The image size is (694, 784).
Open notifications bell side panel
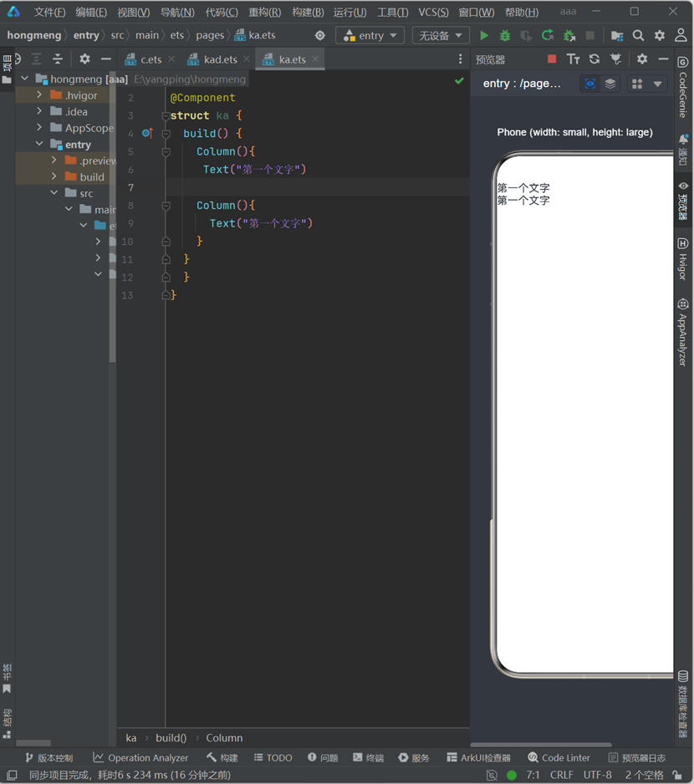(x=683, y=149)
